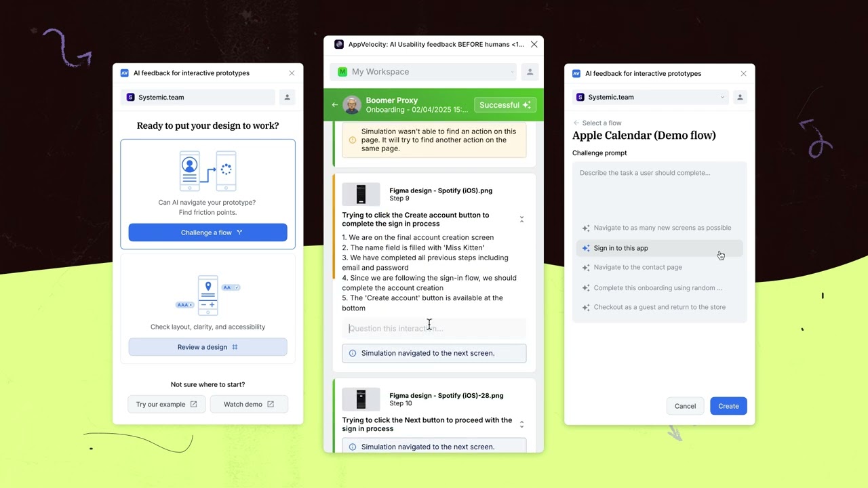Click the profile icon in the middle panel

pos(530,72)
